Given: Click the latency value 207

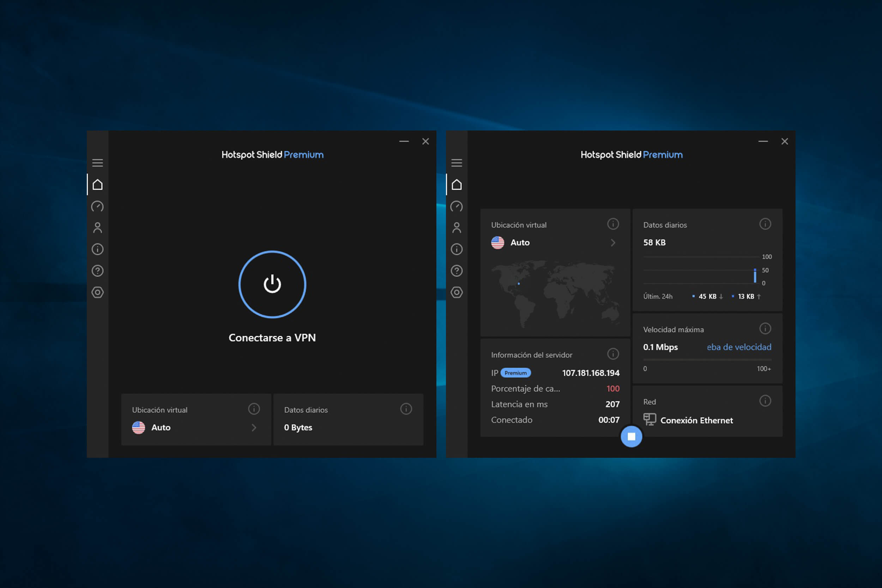Looking at the screenshot, I should pyautogui.click(x=612, y=404).
